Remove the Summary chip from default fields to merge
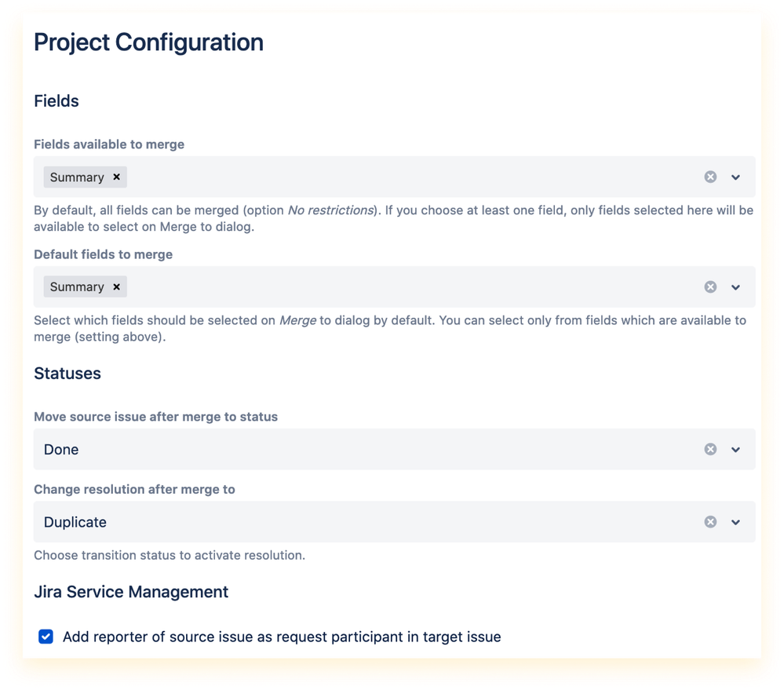The width and height of the screenshot is (784, 690). 116,287
